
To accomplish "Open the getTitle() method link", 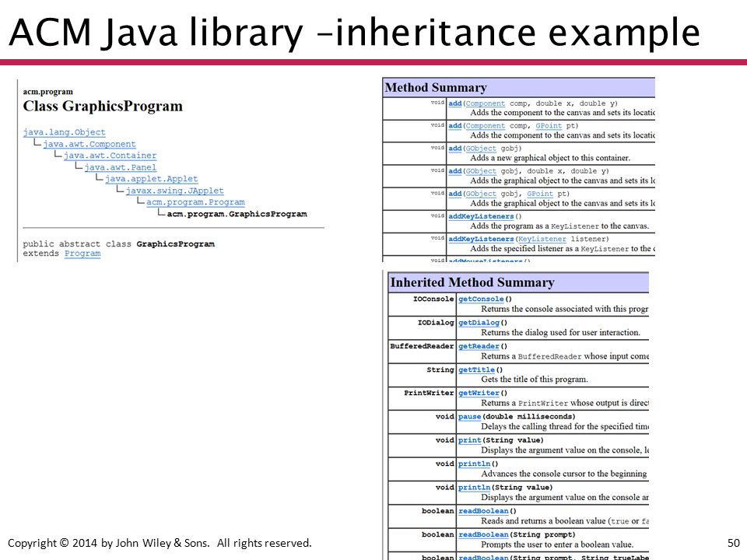I will point(476,369).
